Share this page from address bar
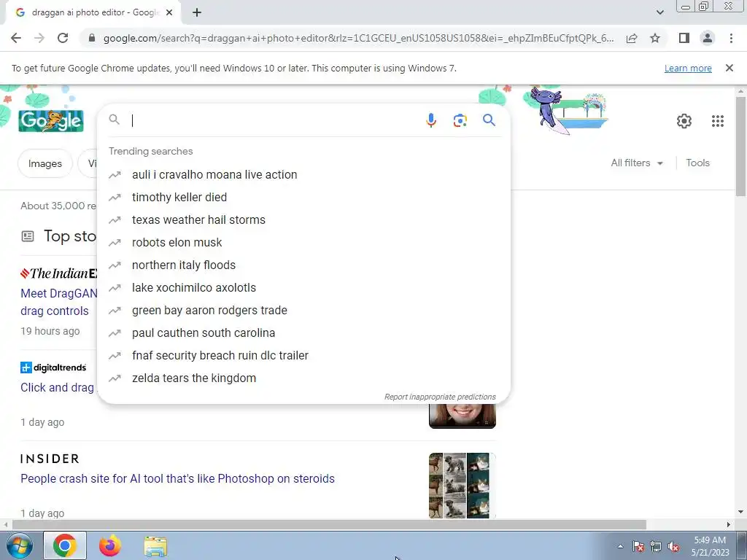This screenshot has width=747, height=560. coord(632,38)
